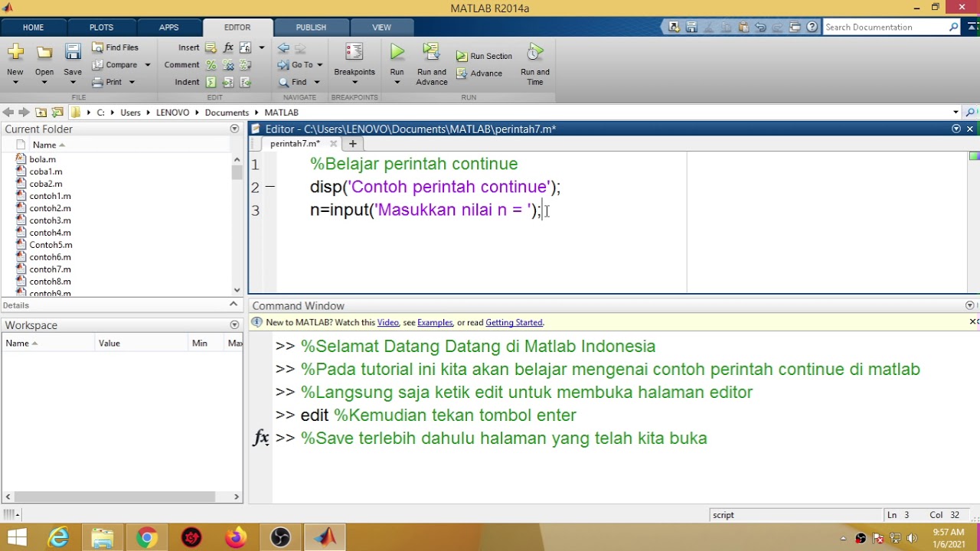Open Google Chrome from taskbar
This screenshot has height=551, width=980.
146,538
